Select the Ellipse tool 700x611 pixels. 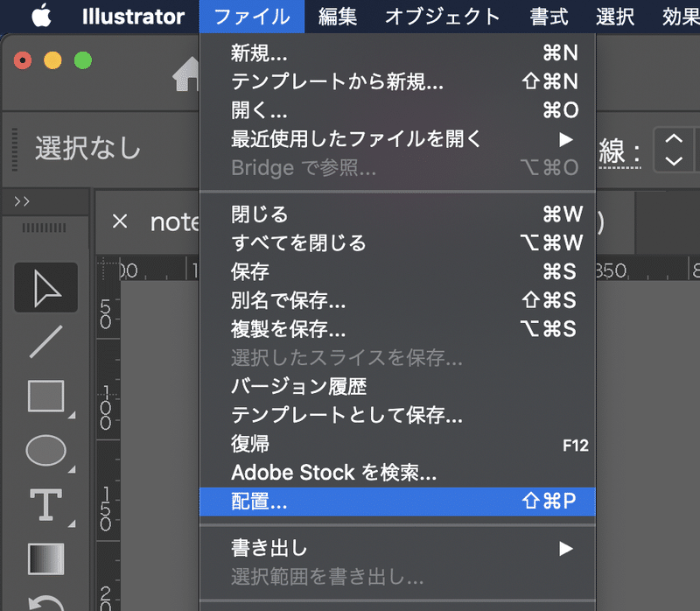click(45, 450)
